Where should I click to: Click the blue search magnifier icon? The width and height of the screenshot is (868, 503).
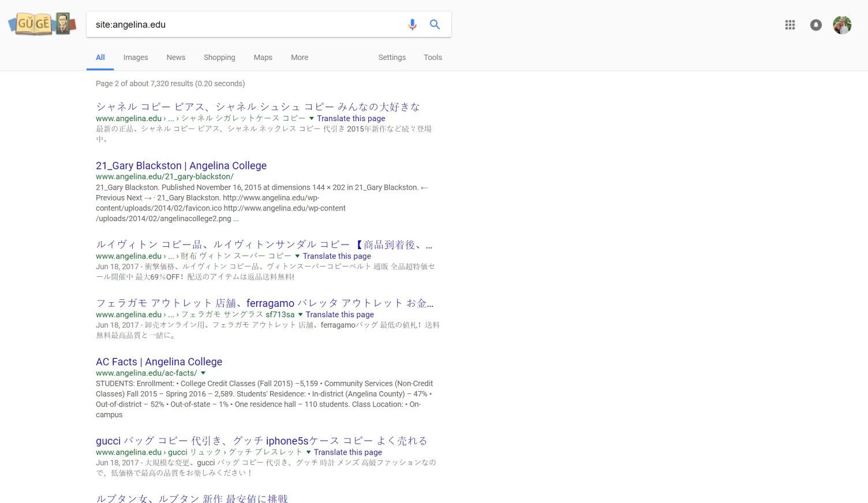point(435,24)
